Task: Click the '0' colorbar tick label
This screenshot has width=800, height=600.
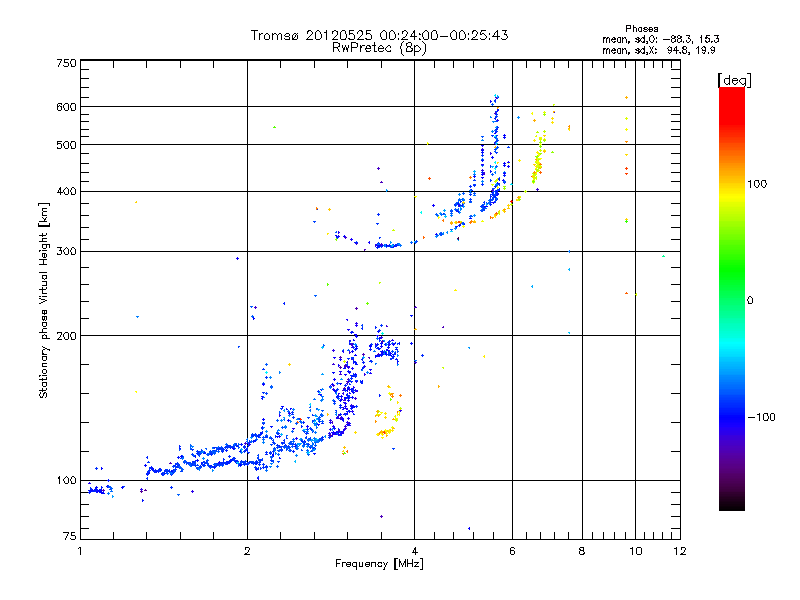Action: [750, 301]
